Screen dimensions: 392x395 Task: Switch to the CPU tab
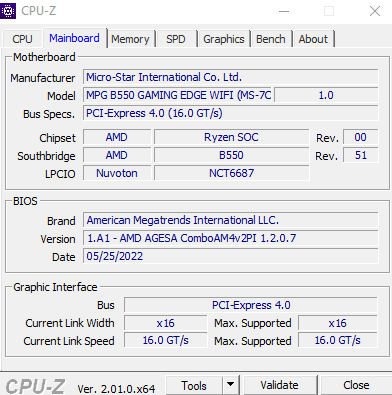click(x=22, y=39)
